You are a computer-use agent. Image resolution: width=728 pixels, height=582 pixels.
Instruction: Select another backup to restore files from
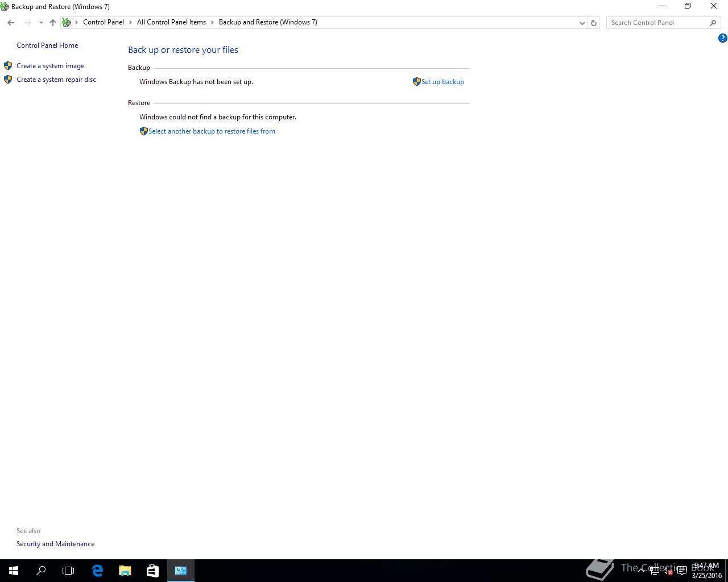pos(212,131)
